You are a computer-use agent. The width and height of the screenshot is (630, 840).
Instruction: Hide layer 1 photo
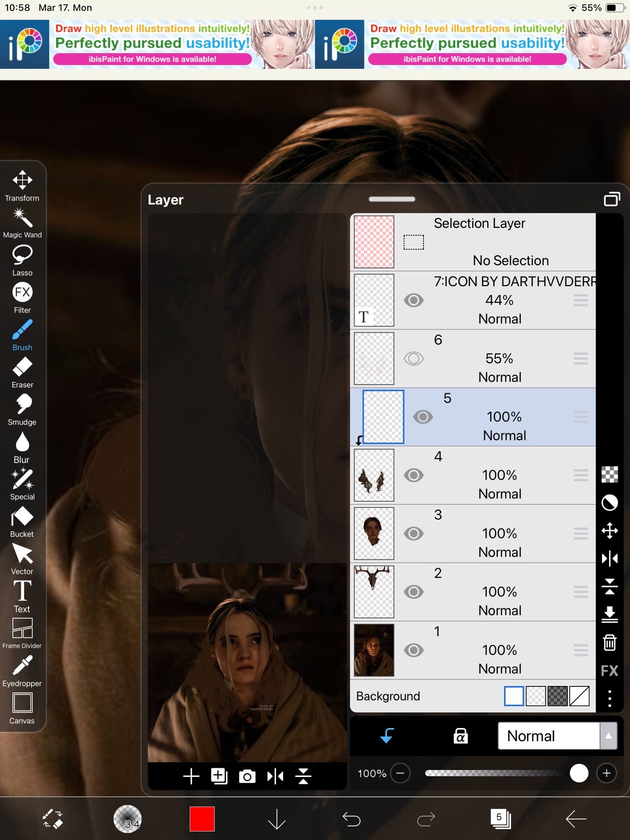pyautogui.click(x=414, y=650)
